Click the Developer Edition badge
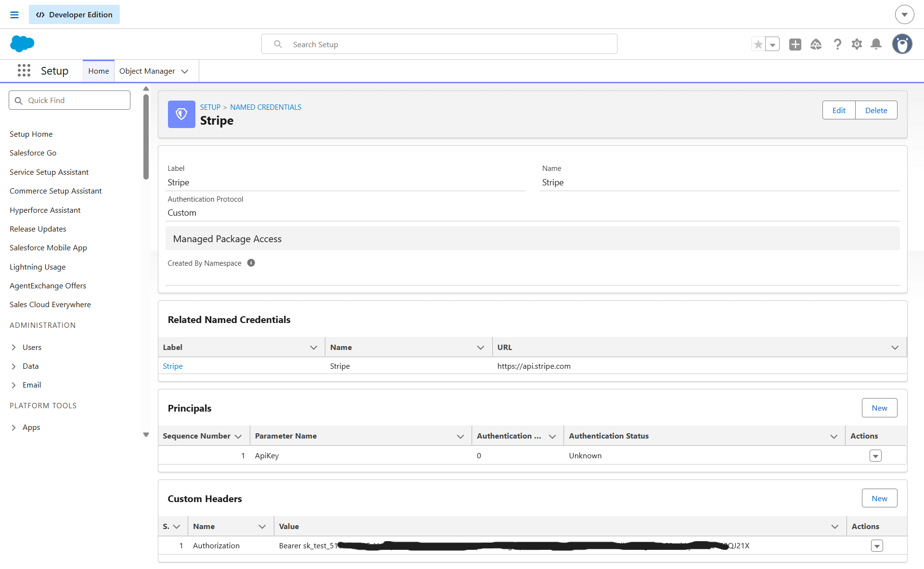Screen dimensions: 924x569 pyautogui.click(x=74, y=14)
